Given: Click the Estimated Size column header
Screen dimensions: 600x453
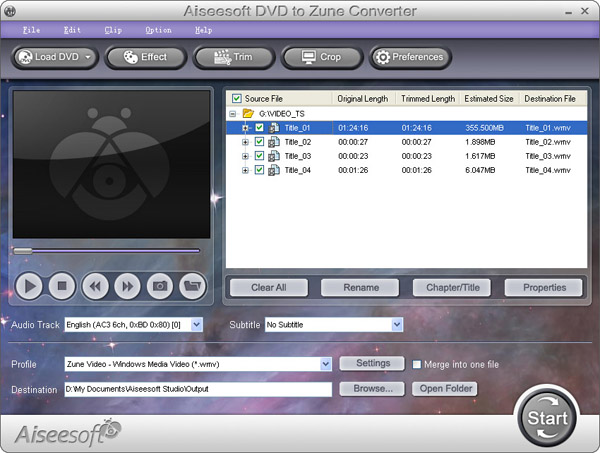Looking at the screenshot, I should point(489,99).
